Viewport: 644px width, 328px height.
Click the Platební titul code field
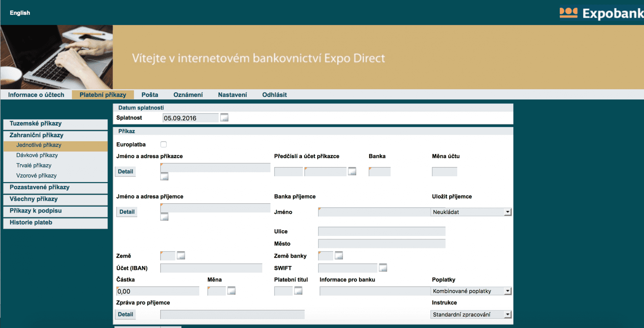(283, 291)
